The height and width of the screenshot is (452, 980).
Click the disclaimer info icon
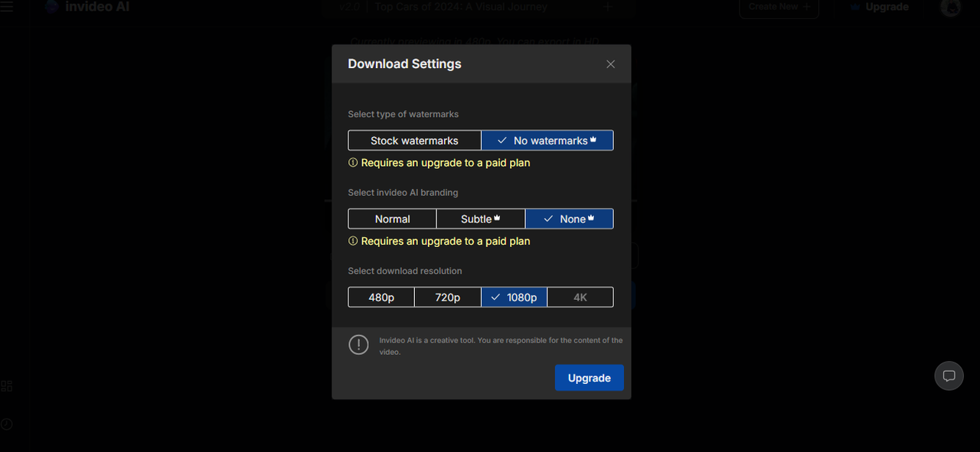pos(358,345)
